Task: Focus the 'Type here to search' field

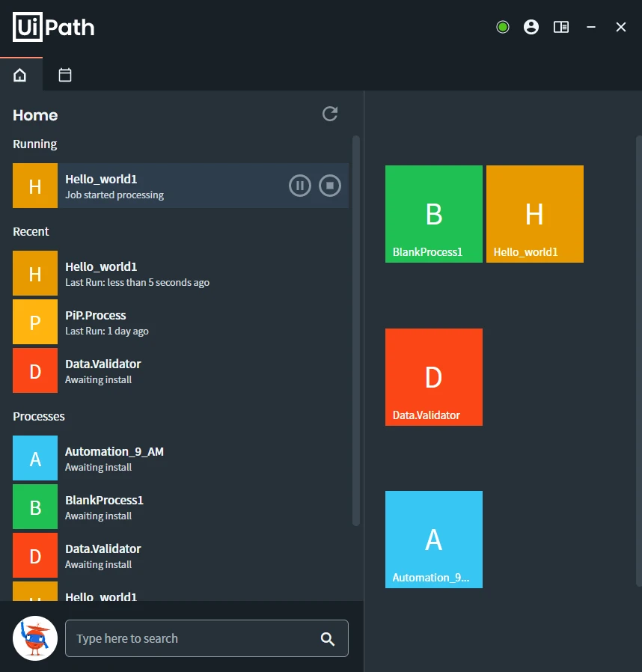Action: tap(207, 638)
